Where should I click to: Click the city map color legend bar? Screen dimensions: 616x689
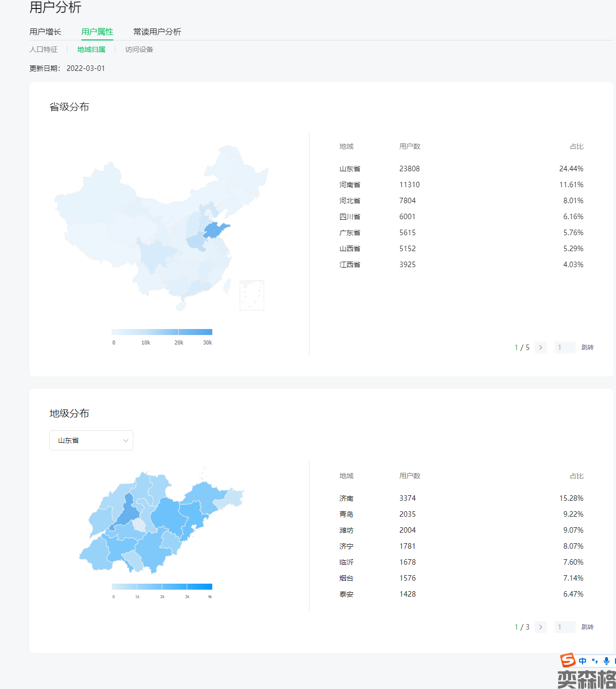[162, 587]
